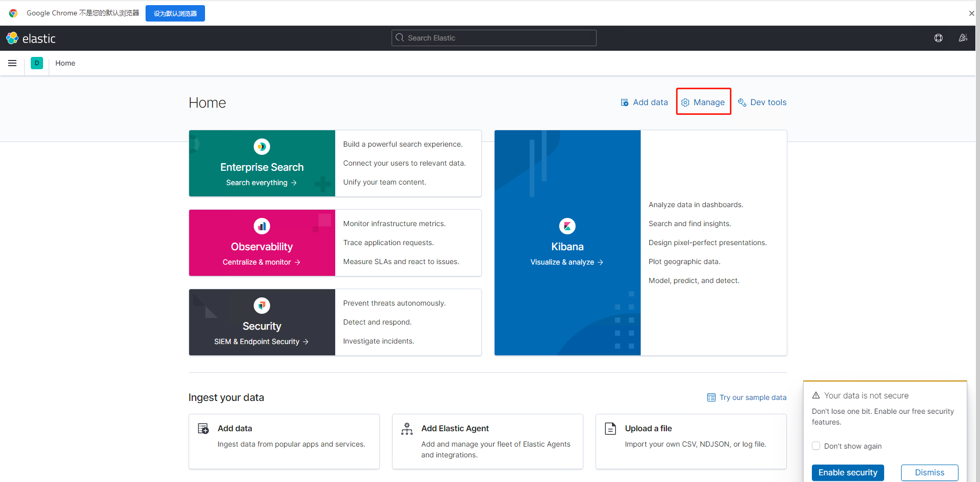980x482 pixels.
Task: Click 'Detect and respond.' text
Action: (377, 323)
